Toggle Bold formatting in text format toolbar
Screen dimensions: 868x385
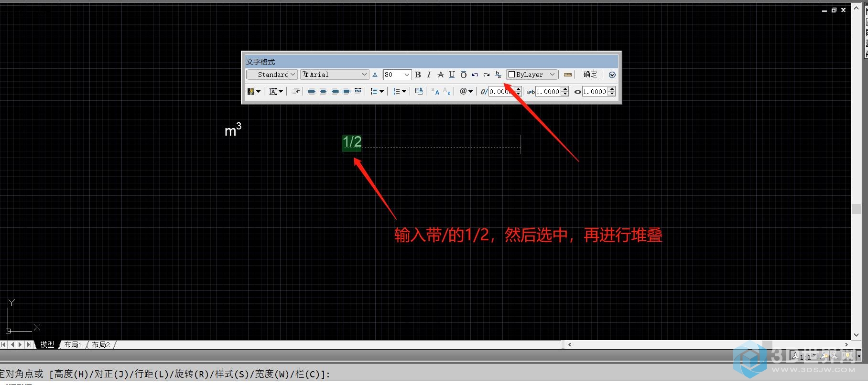[x=418, y=75]
